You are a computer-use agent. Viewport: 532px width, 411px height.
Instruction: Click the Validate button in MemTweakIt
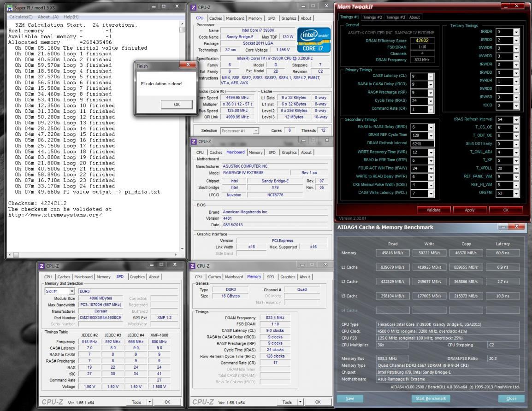coord(434,210)
